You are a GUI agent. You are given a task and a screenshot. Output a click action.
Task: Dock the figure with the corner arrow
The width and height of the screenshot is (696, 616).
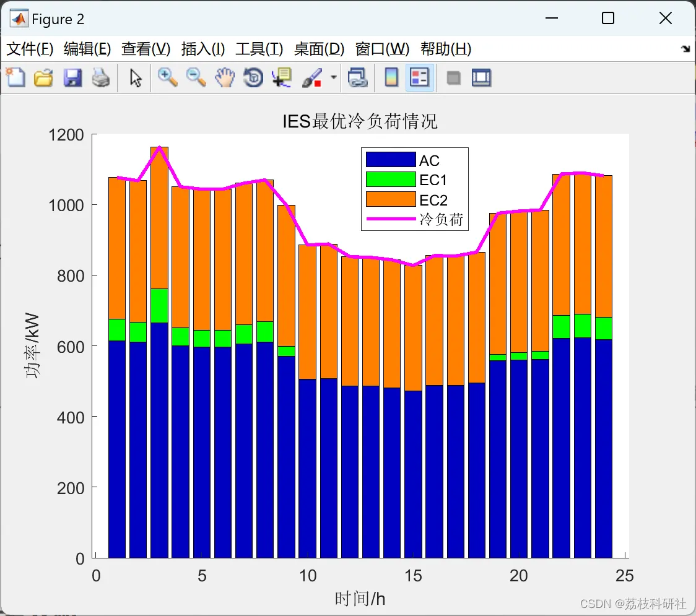685,49
